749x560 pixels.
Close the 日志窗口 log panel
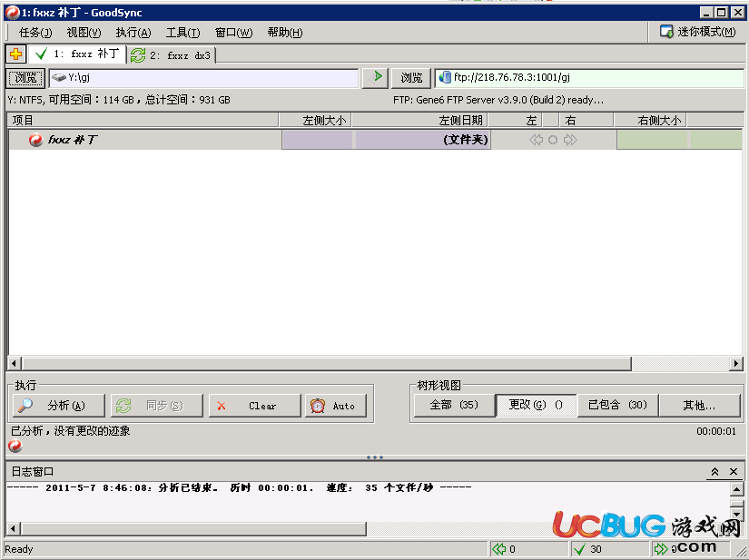pos(734,472)
